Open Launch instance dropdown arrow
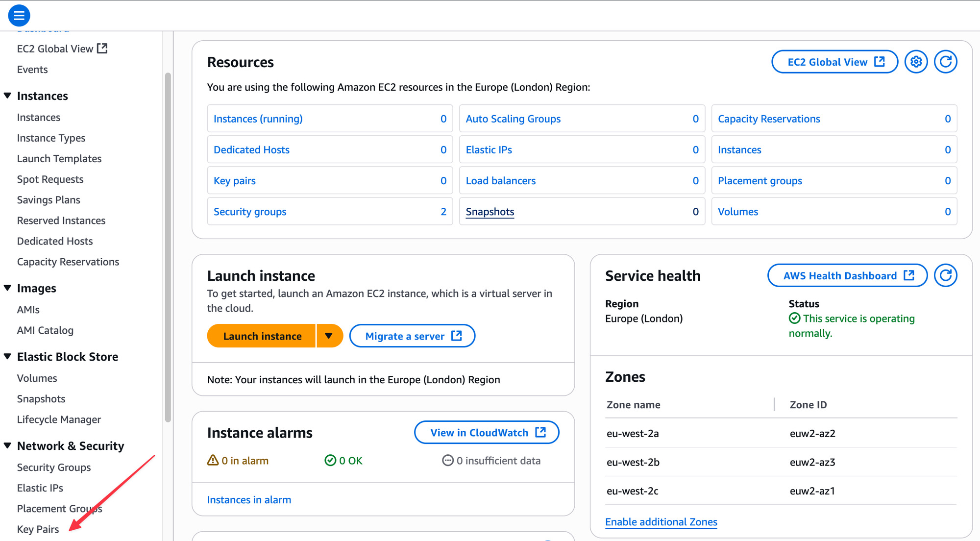Image resolution: width=980 pixels, height=541 pixels. click(329, 336)
